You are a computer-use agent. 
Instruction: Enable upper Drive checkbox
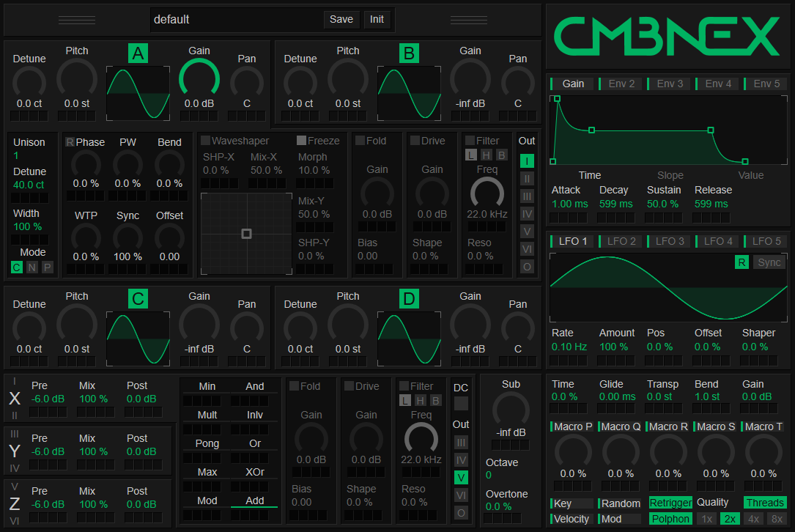415,141
